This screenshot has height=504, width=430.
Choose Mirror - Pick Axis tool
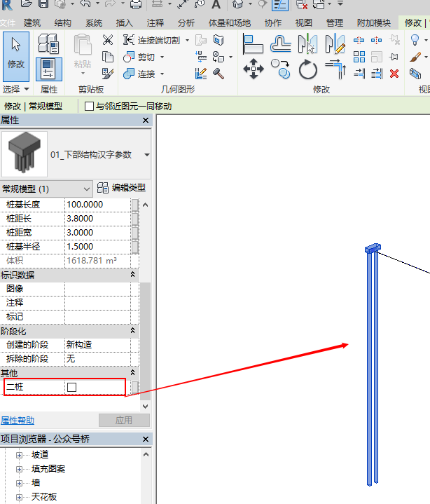pyautogui.click(x=307, y=43)
